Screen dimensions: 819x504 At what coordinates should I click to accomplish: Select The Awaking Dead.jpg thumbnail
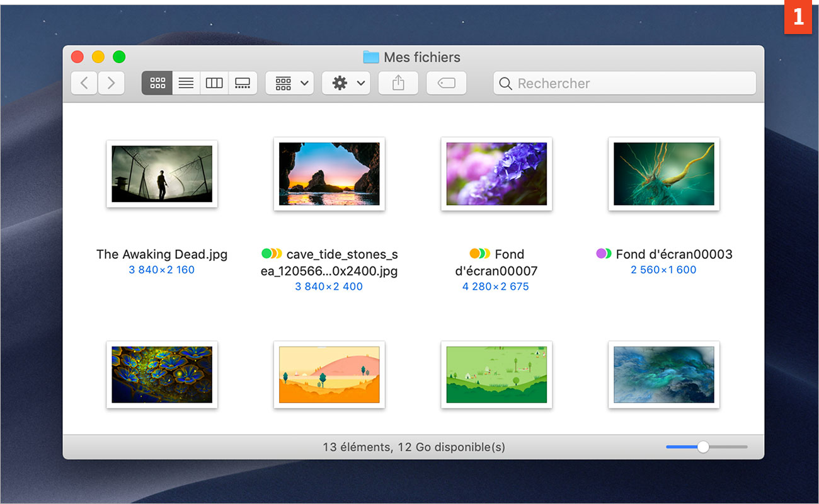pyautogui.click(x=162, y=174)
